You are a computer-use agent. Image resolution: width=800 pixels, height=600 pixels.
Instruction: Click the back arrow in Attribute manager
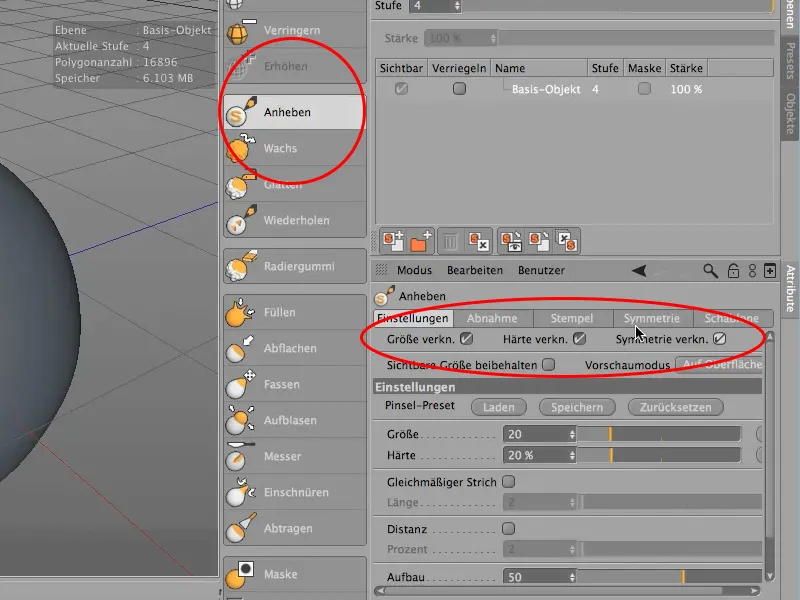(x=640, y=270)
